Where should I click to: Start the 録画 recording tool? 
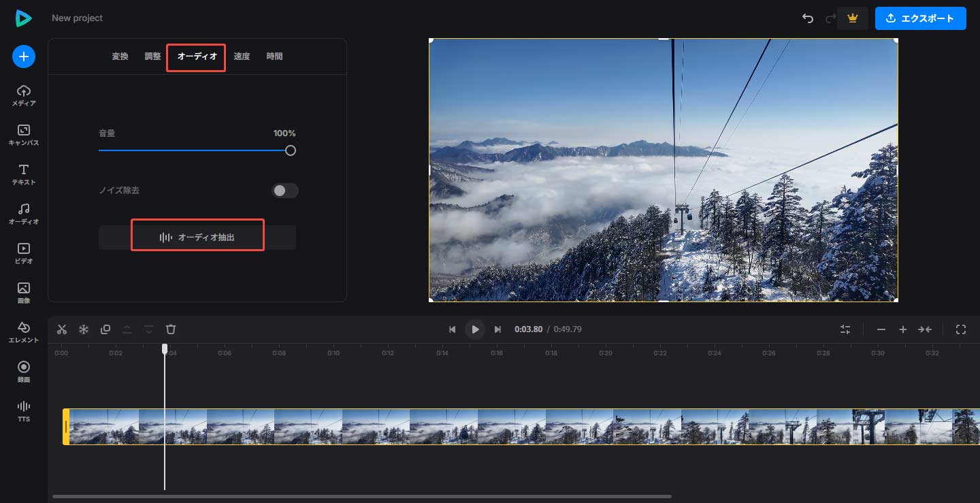(24, 372)
